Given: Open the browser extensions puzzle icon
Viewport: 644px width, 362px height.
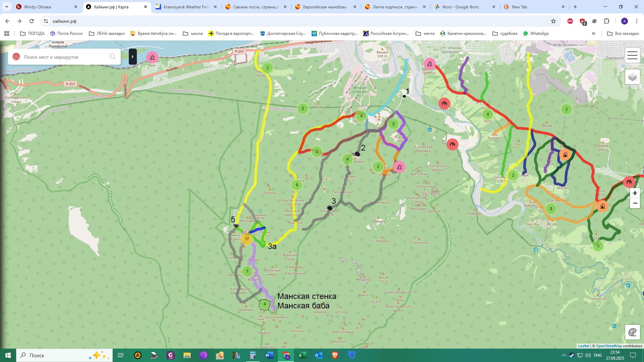Looking at the screenshot, I should coord(606,21).
